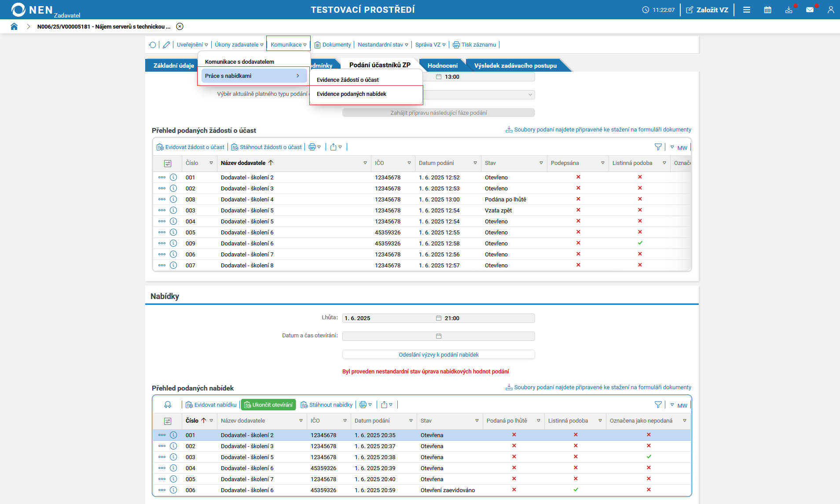Click info icon for offer 003
This screenshot has width=840, height=504.
173,457
